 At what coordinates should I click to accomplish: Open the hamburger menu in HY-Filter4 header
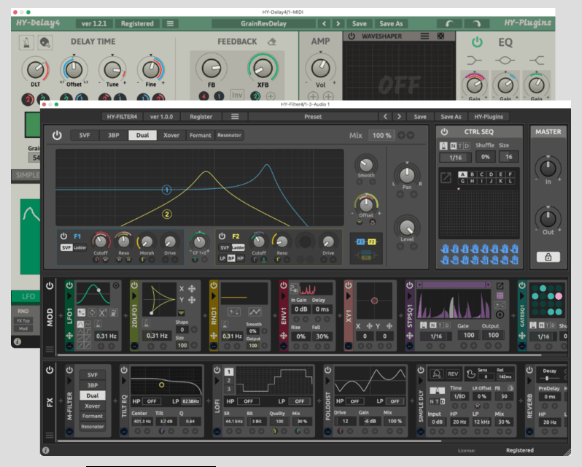pyautogui.click(x=235, y=117)
